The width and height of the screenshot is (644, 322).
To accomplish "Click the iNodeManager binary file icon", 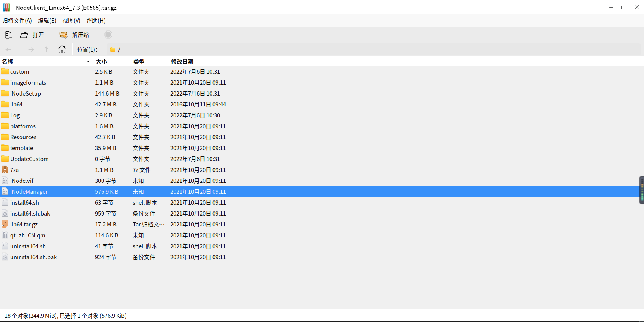I will 5,191.
